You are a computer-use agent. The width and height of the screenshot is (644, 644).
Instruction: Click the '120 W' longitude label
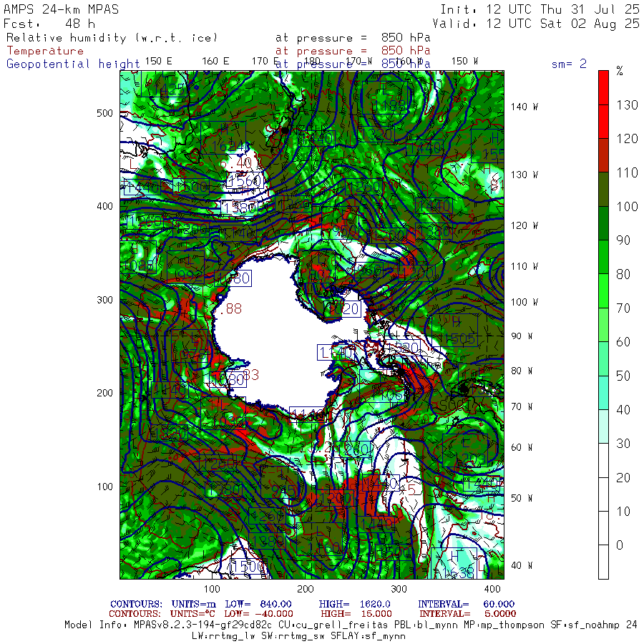tap(524, 225)
